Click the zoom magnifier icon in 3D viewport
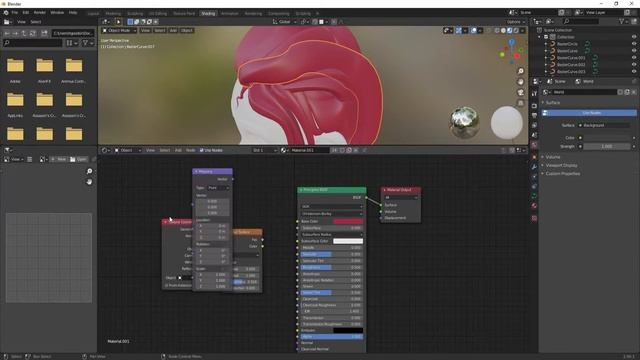The height and width of the screenshot is (360, 640). [x=521, y=71]
